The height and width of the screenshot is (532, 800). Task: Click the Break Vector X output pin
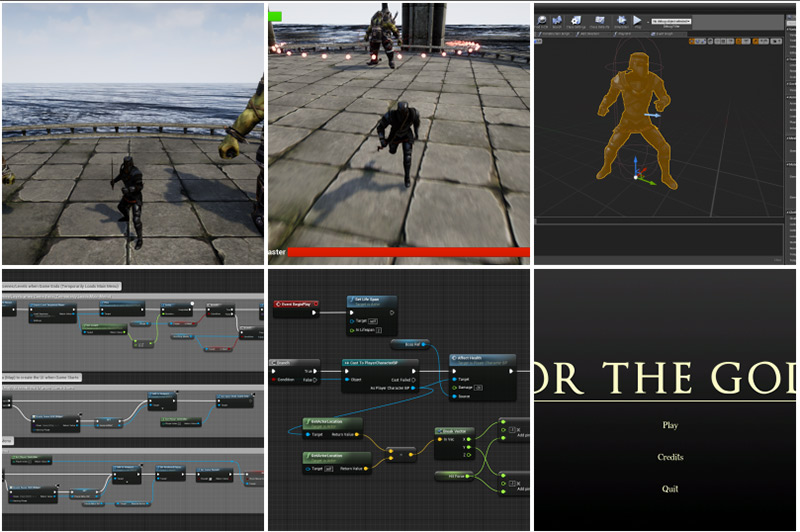click(469, 439)
